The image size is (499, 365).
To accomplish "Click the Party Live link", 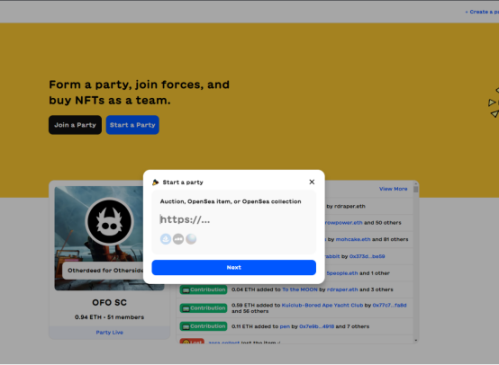I will 109,332.
